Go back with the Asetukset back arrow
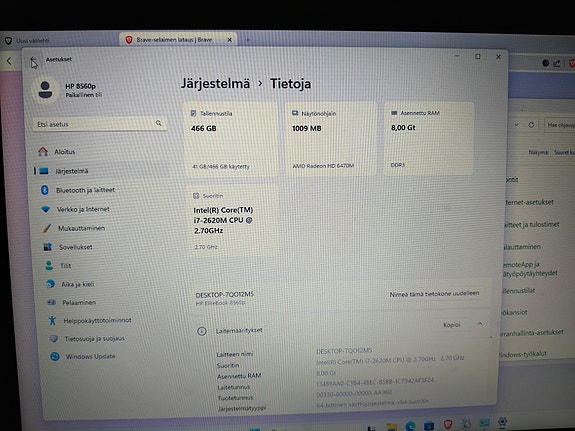Viewport: 575px width, 431px height. [x=33, y=59]
